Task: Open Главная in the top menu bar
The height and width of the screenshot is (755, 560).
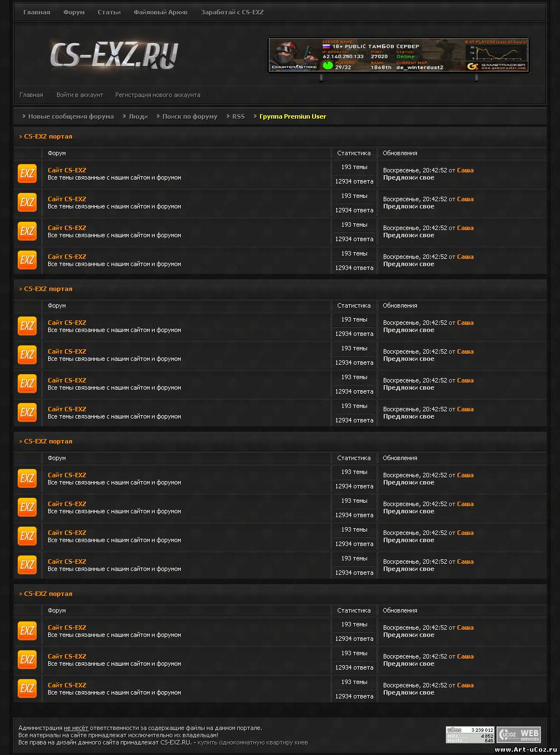Action: [x=37, y=12]
